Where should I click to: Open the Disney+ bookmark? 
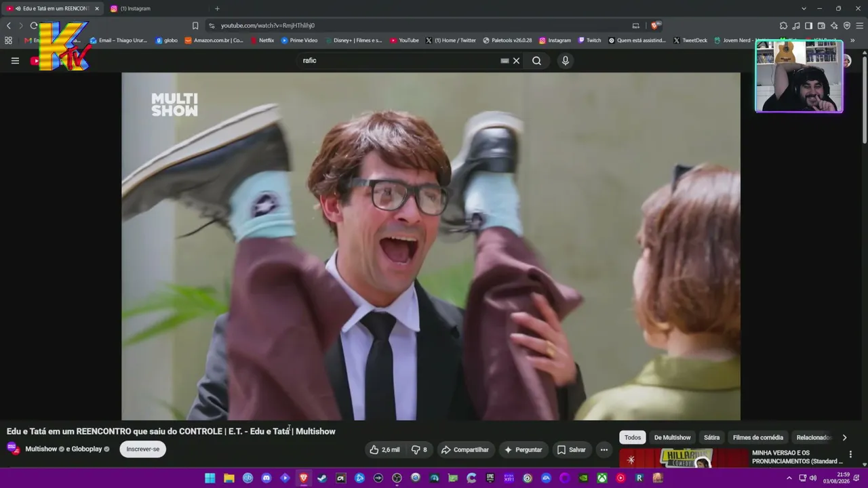pos(353,40)
